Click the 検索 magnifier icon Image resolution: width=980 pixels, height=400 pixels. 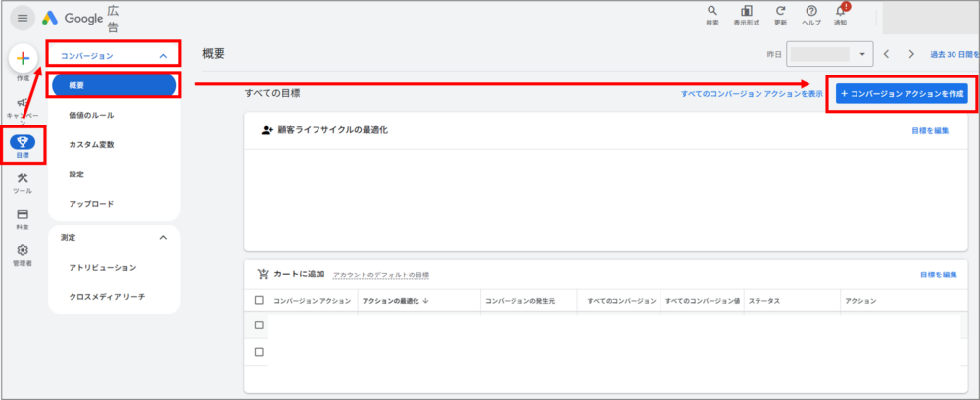712,12
